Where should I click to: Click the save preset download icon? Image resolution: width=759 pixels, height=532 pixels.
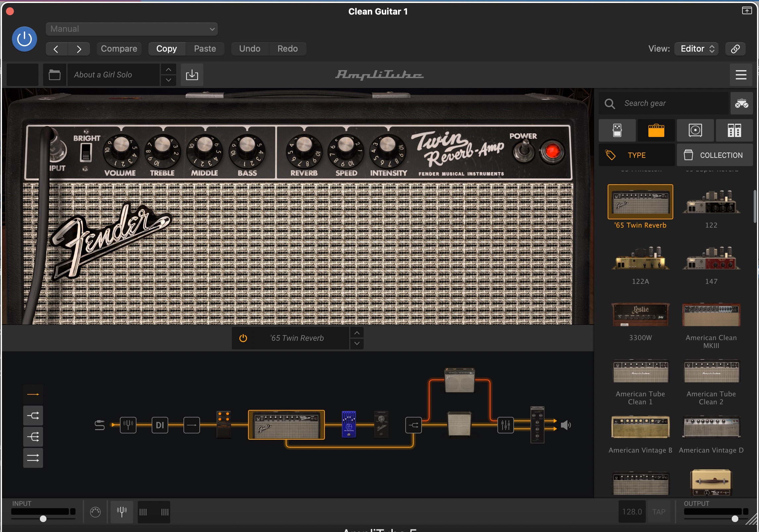tap(192, 75)
